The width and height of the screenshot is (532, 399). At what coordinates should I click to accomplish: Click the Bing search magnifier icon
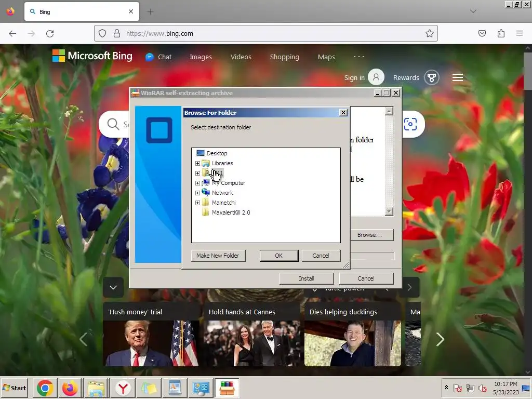(x=113, y=124)
